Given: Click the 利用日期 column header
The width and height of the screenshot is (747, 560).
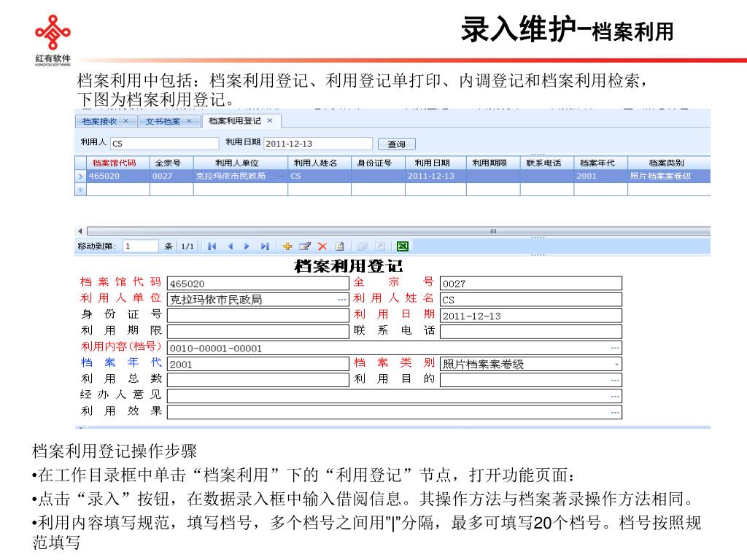Looking at the screenshot, I should click(x=436, y=163).
